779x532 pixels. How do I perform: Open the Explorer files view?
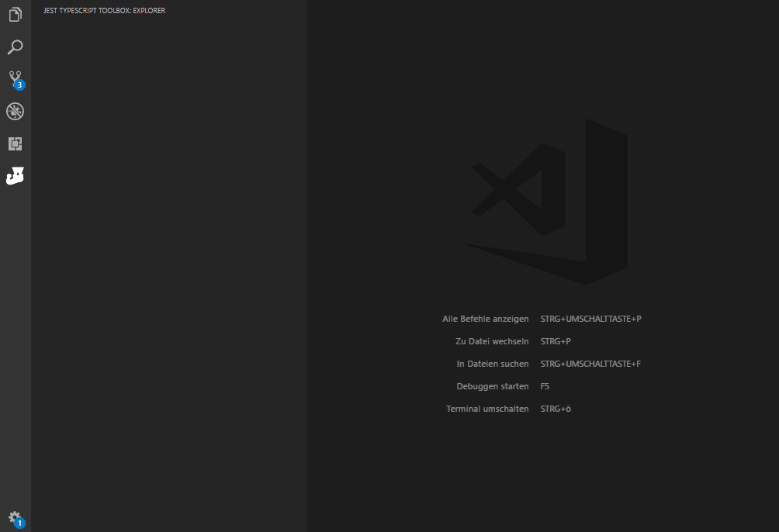tap(16, 15)
